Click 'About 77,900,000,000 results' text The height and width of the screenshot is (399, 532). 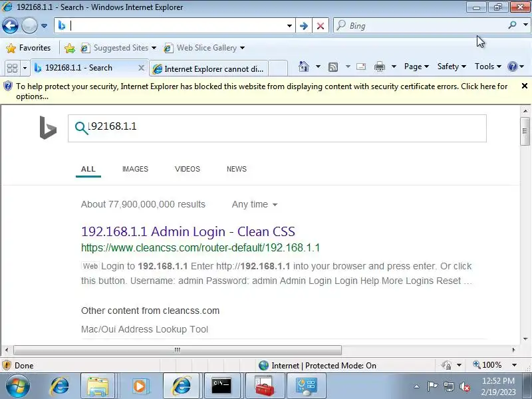(143, 204)
